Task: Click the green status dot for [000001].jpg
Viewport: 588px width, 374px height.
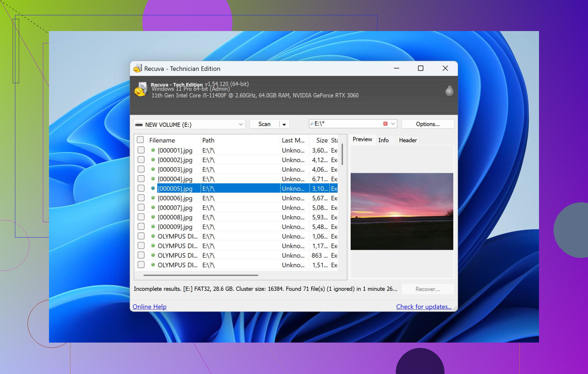Action: click(x=153, y=150)
